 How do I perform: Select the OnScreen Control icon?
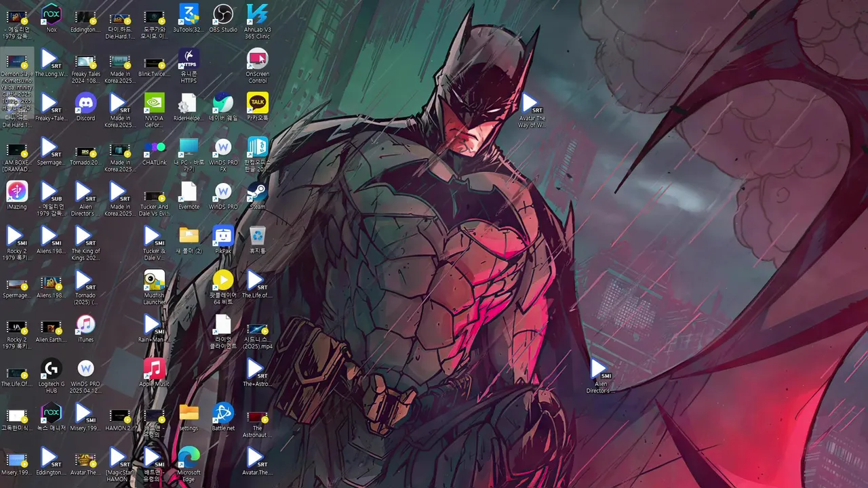coord(258,66)
